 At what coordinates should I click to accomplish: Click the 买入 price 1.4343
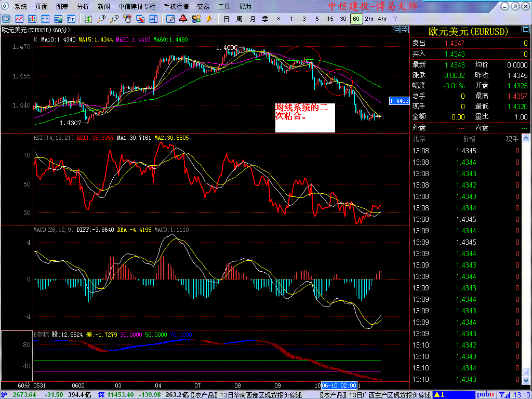[455, 54]
